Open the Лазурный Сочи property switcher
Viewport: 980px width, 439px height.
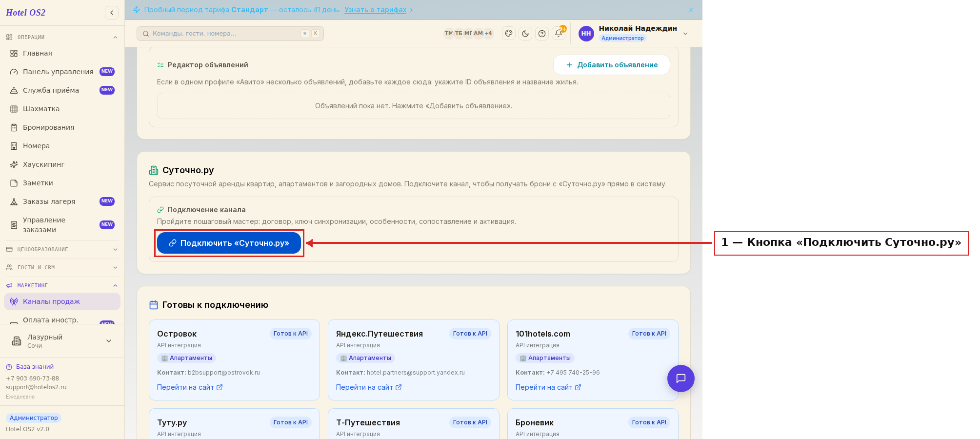[62, 341]
